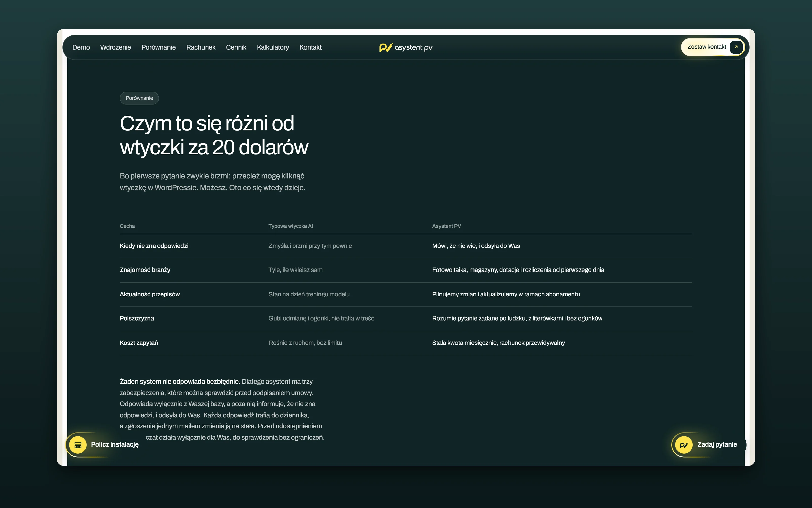The width and height of the screenshot is (812, 508).
Task: Open Kalkulatory from the navigation bar
Action: (x=273, y=47)
